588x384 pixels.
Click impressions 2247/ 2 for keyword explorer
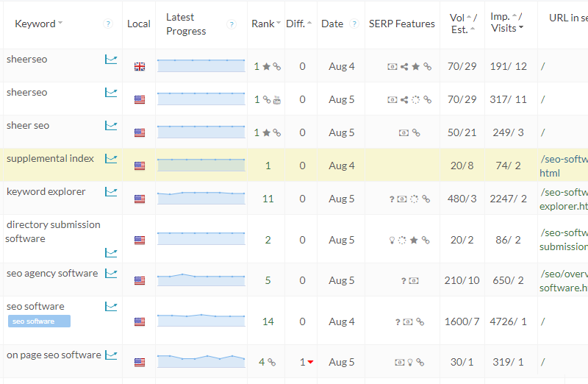pos(508,199)
